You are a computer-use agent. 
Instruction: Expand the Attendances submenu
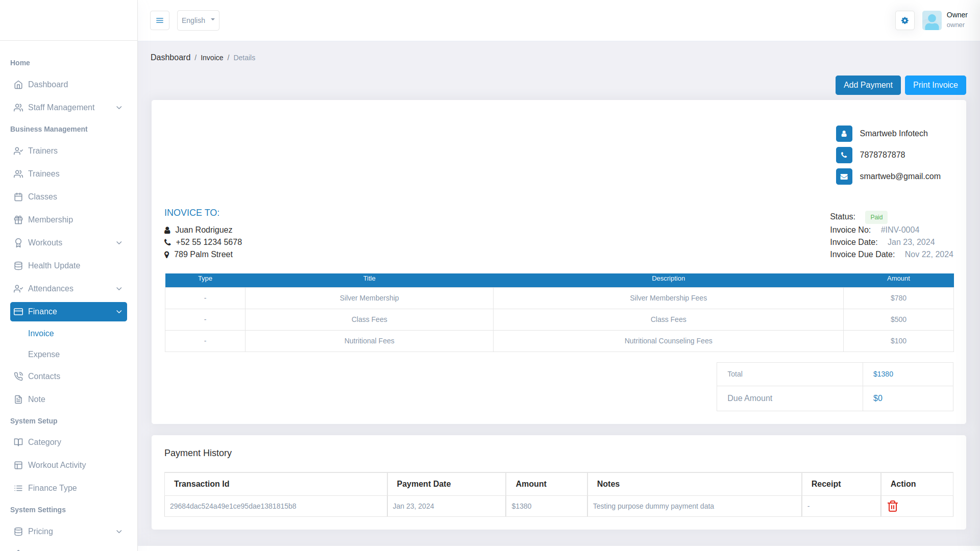click(119, 289)
